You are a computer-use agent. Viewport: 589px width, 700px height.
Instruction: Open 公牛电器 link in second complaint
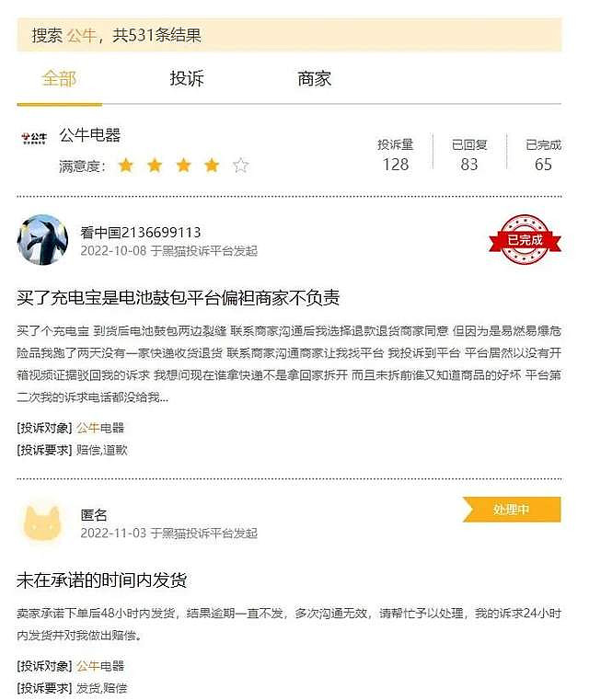[x=100, y=666]
